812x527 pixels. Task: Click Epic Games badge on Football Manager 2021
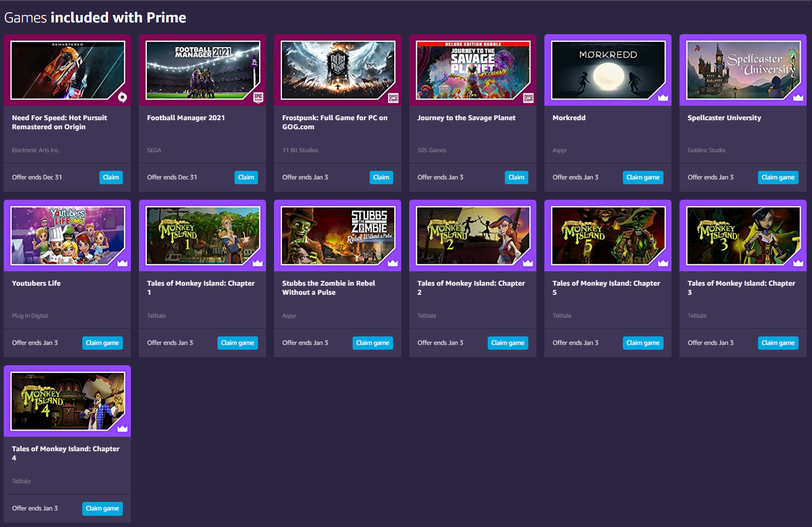click(258, 97)
